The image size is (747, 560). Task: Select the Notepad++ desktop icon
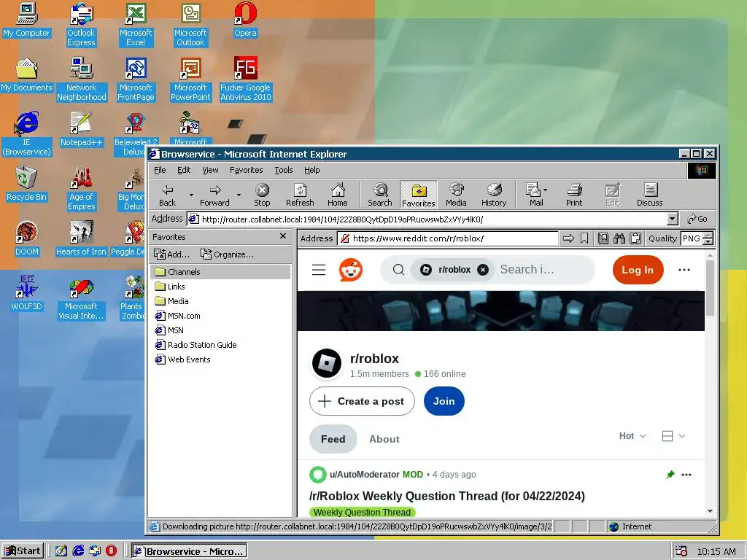coord(81,129)
